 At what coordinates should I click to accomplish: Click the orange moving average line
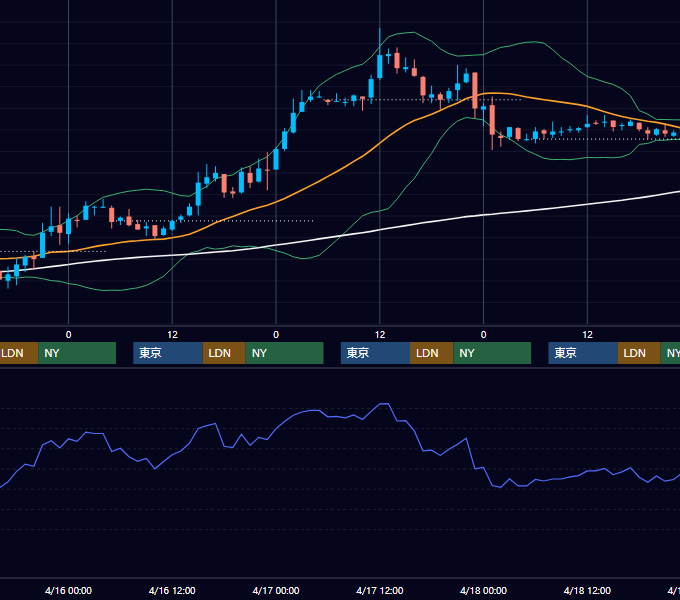347,166
